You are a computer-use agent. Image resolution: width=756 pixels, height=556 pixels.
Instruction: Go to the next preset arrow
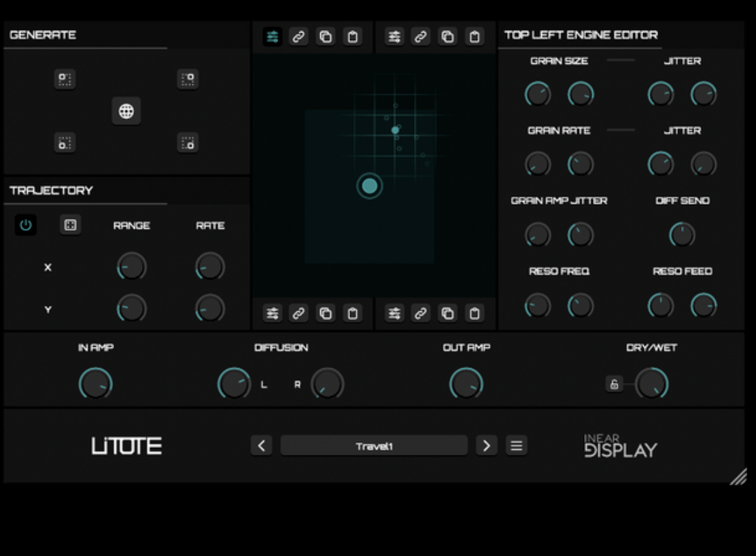point(487,446)
